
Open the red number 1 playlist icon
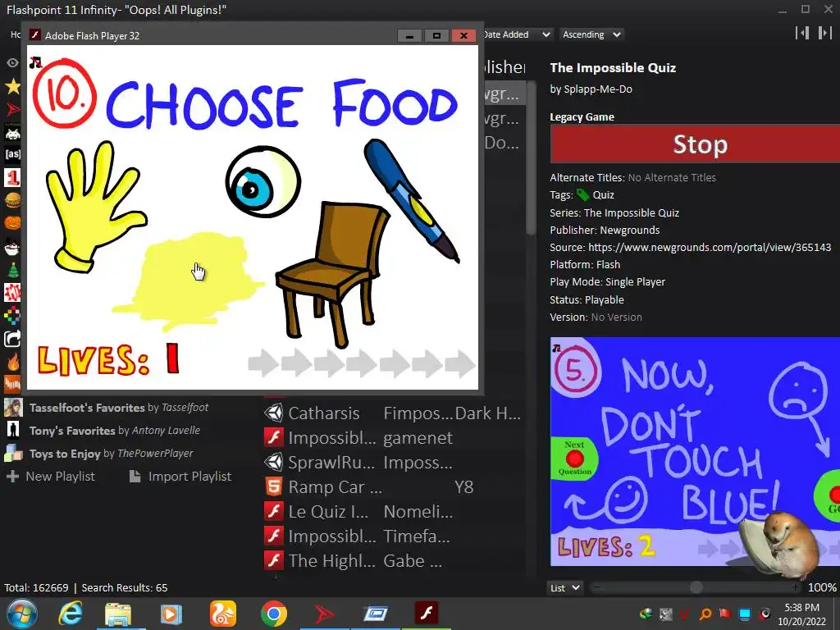tap(12, 177)
